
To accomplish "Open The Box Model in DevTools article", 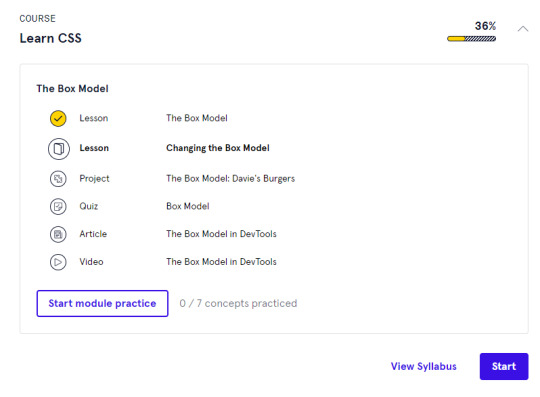I will 221,234.
